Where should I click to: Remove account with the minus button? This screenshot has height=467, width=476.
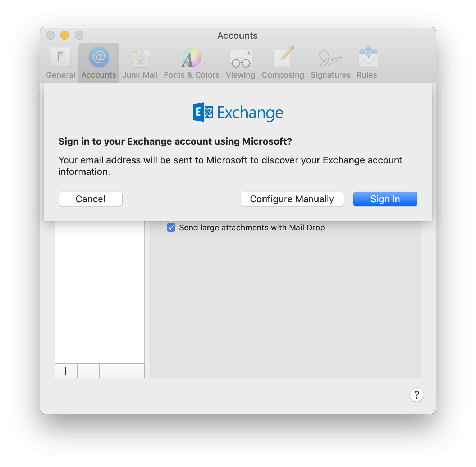coord(88,371)
